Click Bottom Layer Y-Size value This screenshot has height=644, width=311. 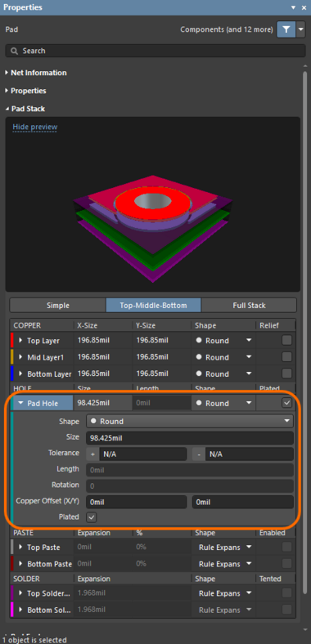coord(152,374)
